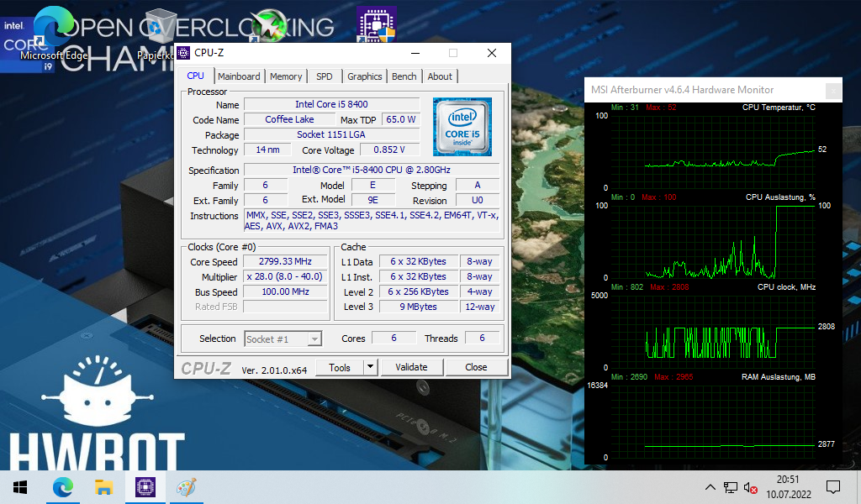Image resolution: width=861 pixels, height=504 pixels.
Task: Click the Bus Speed value 100.00 MHz
Action: [x=286, y=291]
